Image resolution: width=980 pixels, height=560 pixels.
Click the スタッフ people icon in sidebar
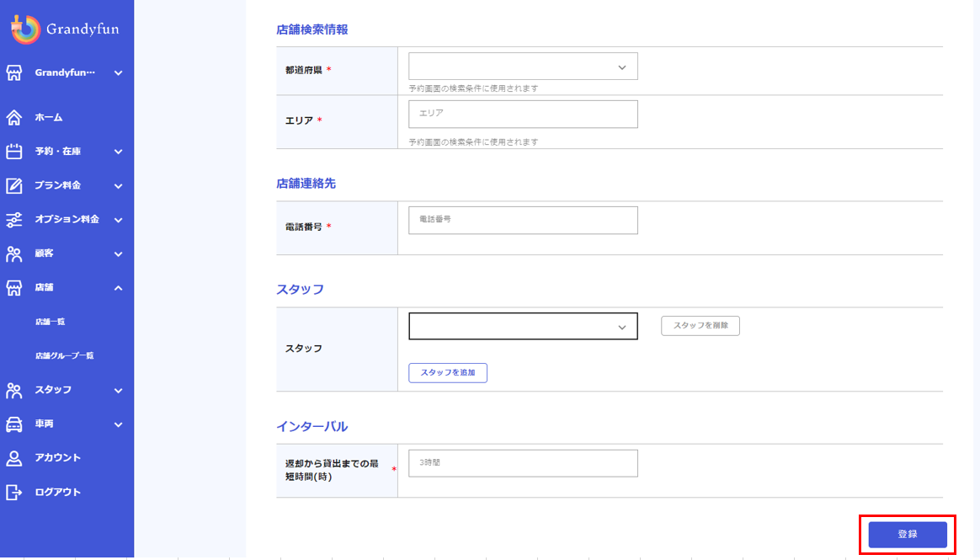(13, 390)
